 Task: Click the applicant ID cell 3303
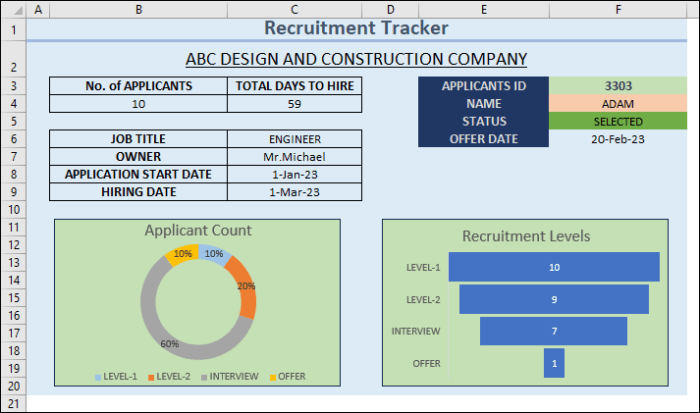[618, 86]
